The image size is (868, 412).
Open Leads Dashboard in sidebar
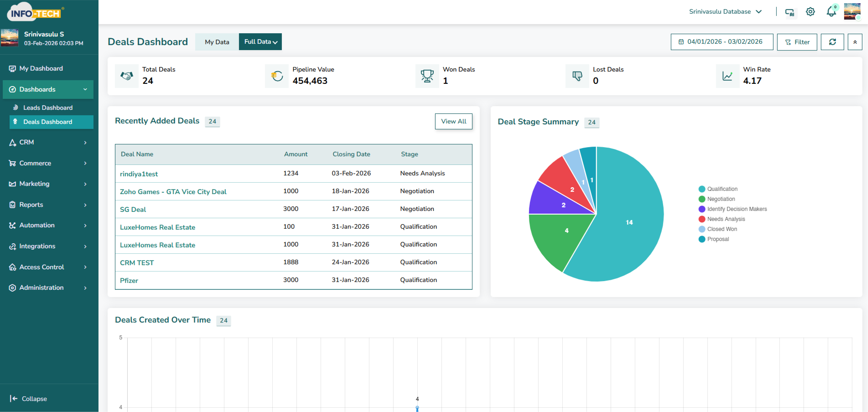[48, 108]
